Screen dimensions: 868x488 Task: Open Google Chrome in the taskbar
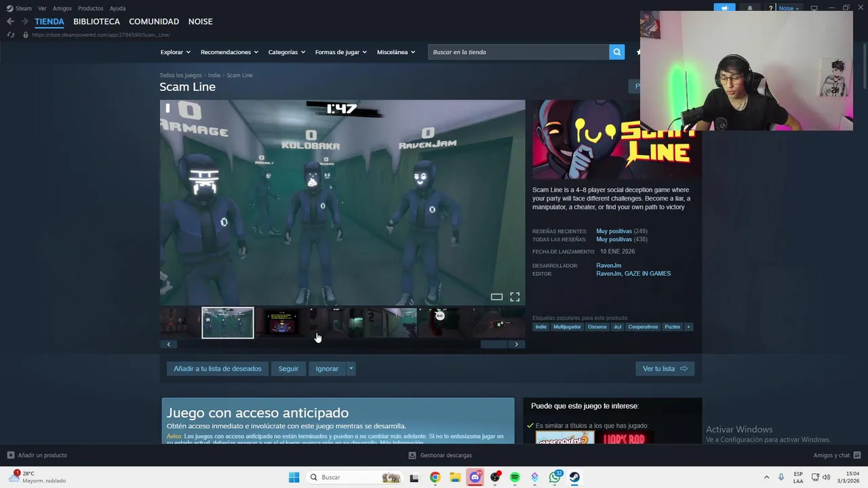(435, 477)
